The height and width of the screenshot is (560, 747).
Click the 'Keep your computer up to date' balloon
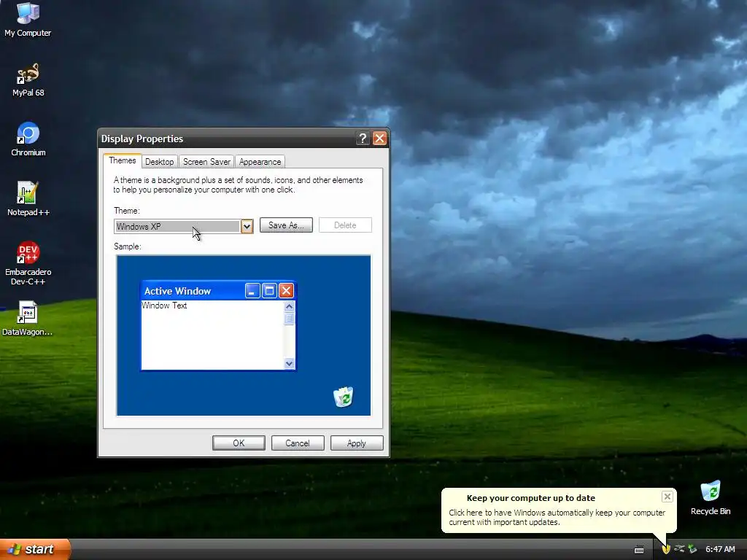tap(559, 510)
